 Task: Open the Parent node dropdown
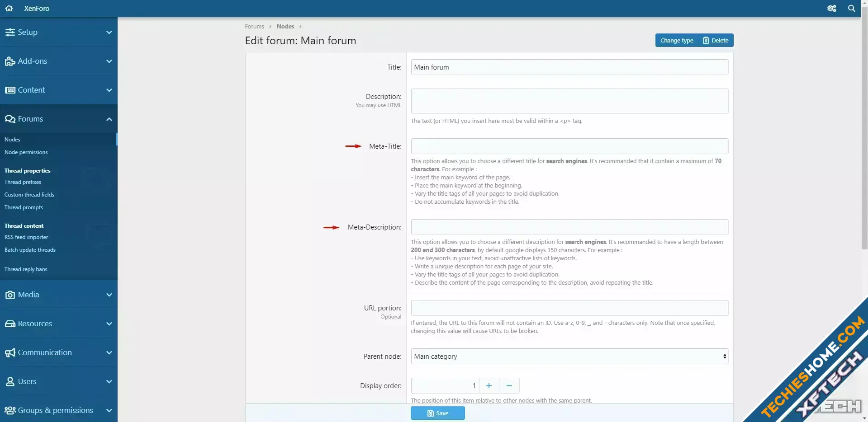pyautogui.click(x=569, y=356)
